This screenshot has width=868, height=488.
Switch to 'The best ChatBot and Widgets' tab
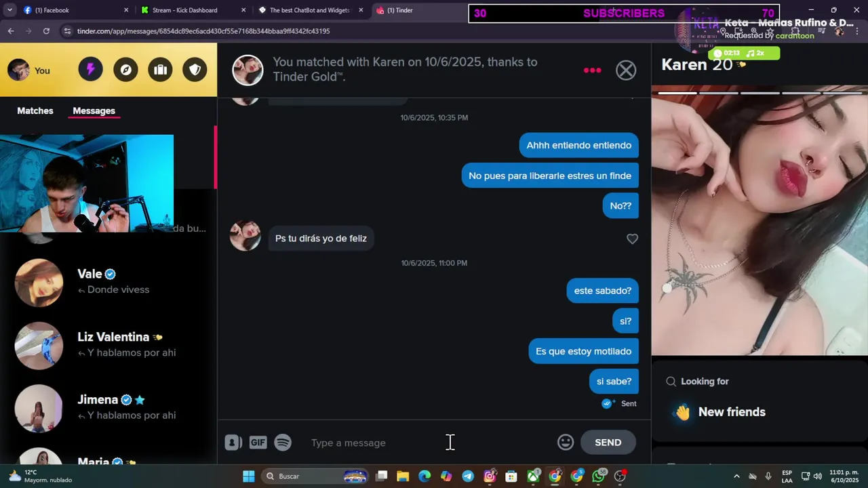(310, 10)
